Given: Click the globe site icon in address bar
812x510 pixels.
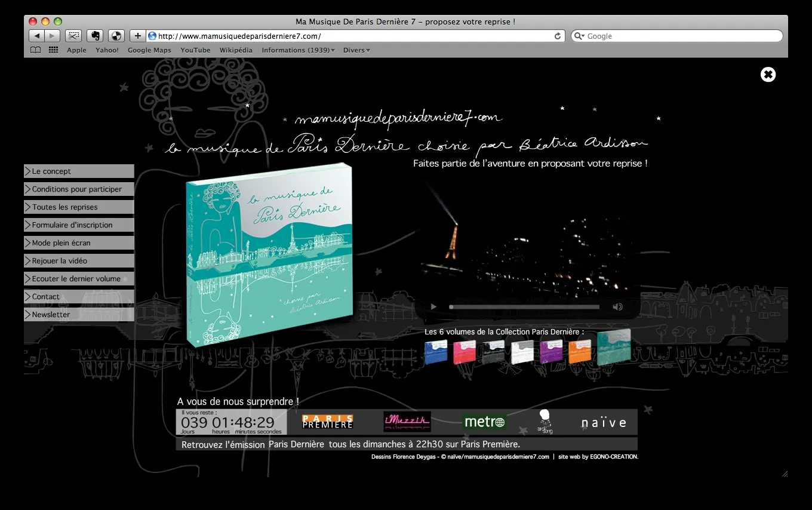Looking at the screenshot, I should point(152,36).
